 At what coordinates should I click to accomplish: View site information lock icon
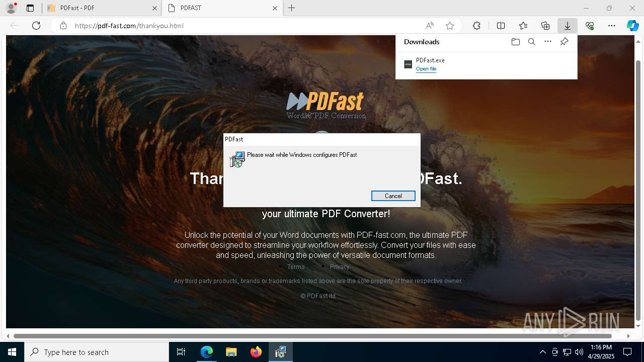point(63,26)
